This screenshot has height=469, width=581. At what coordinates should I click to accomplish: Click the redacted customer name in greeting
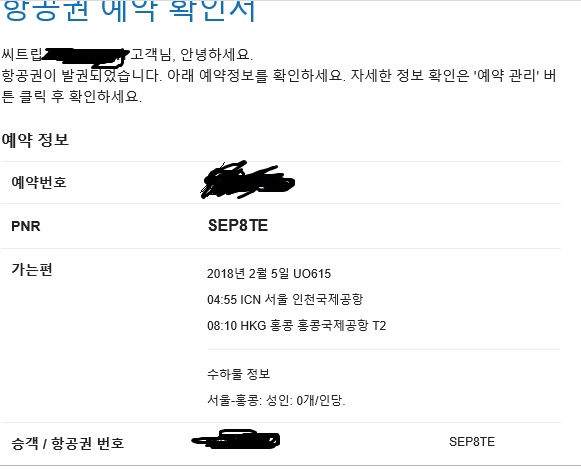coord(86,57)
